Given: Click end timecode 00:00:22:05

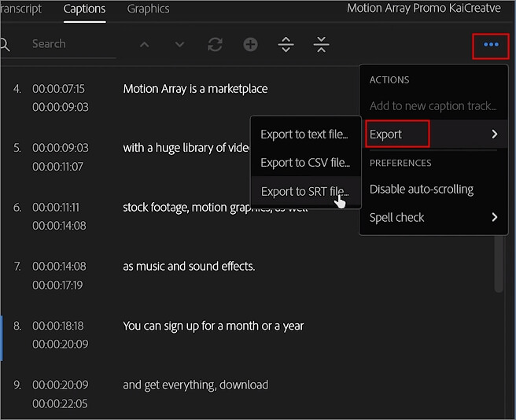Looking at the screenshot, I should tap(60, 403).
